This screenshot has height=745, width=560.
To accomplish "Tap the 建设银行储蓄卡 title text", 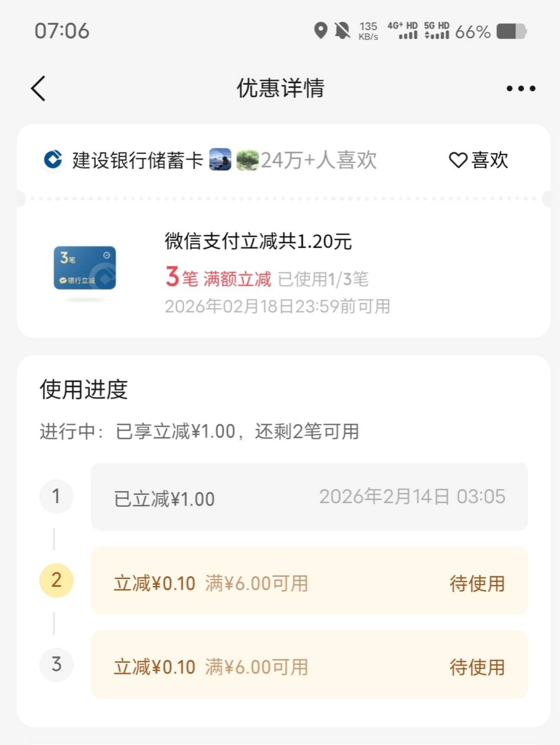I will pyautogui.click(x=137, y=160).
